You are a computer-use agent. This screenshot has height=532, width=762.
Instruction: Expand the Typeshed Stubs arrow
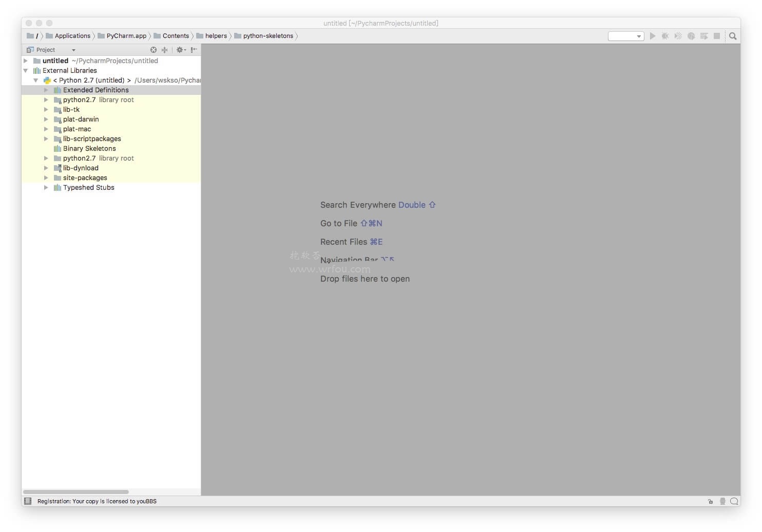[x=46, y=187]
